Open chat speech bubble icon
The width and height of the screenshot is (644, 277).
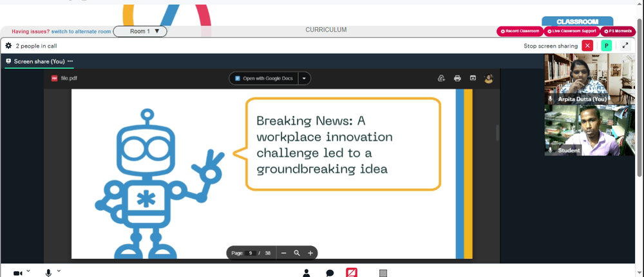click(x=329, y=273)
